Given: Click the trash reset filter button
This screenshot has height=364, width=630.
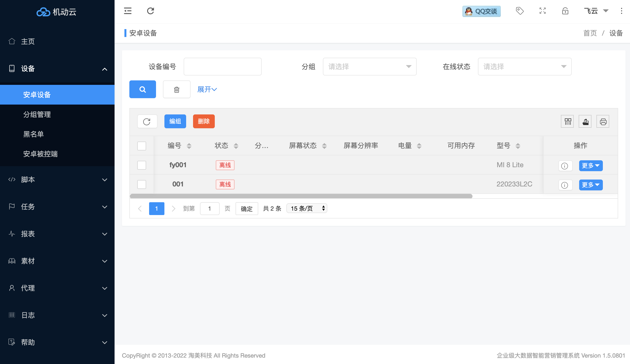Looking at the screenshot, I should [177, 89].
